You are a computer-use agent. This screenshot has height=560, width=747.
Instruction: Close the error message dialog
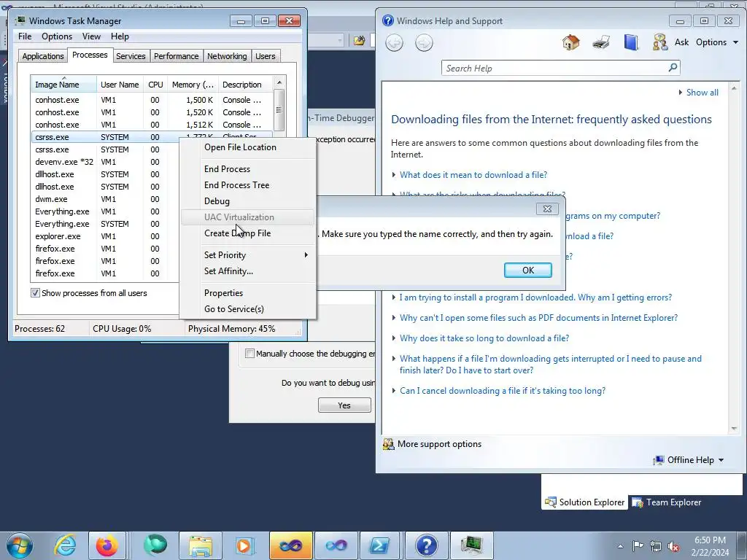[547, 209]
